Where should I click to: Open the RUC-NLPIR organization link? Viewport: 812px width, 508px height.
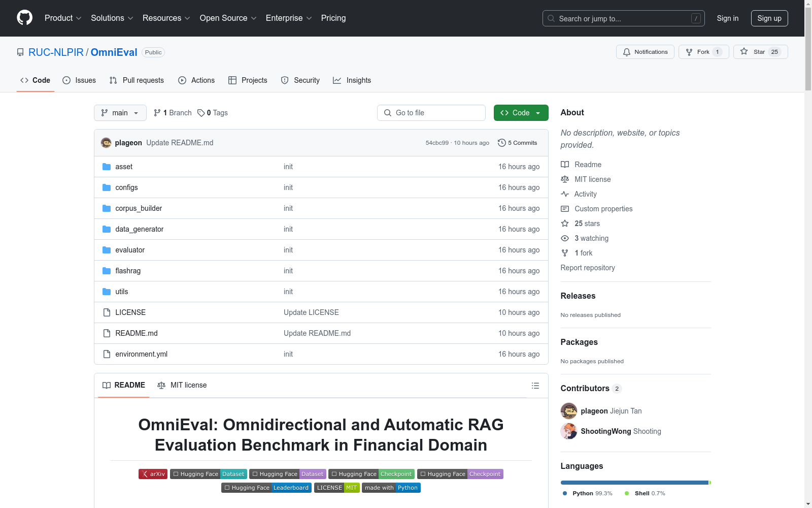(56, 52)
